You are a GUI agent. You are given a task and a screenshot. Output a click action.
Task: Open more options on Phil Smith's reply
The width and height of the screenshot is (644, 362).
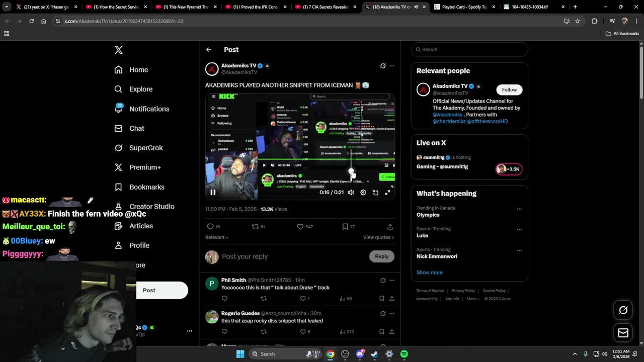392,280
